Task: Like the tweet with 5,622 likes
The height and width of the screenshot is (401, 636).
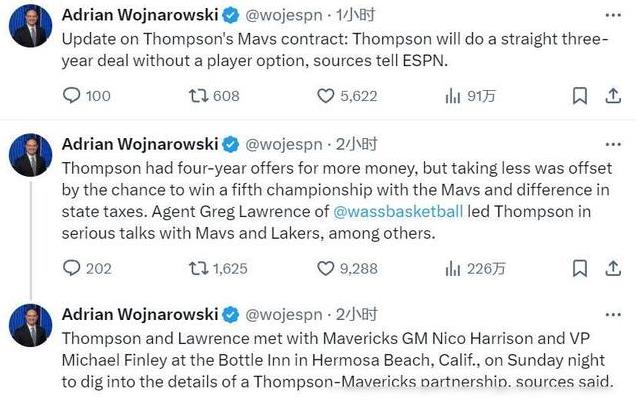Action: click(347, 96)
